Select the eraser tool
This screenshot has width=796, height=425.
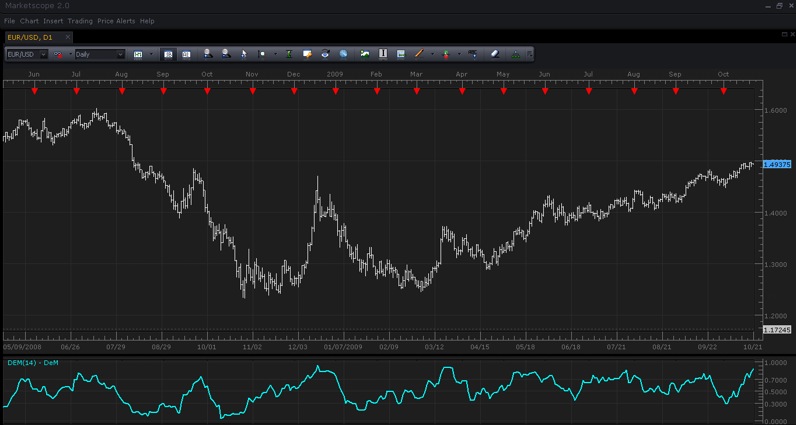point(496,54)
